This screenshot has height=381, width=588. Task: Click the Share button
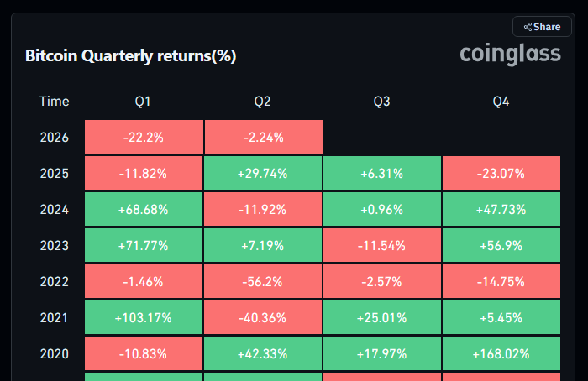click(542, 27)
